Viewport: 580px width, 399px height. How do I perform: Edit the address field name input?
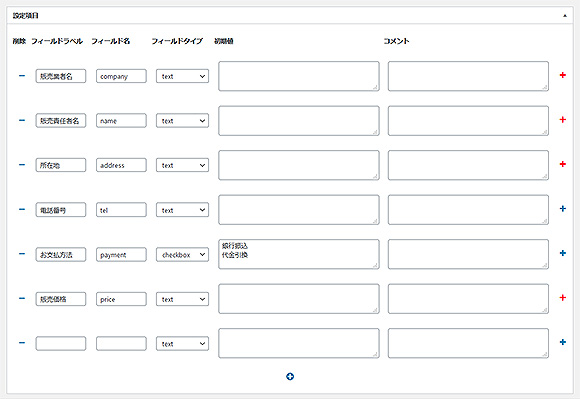click(121, 165)
